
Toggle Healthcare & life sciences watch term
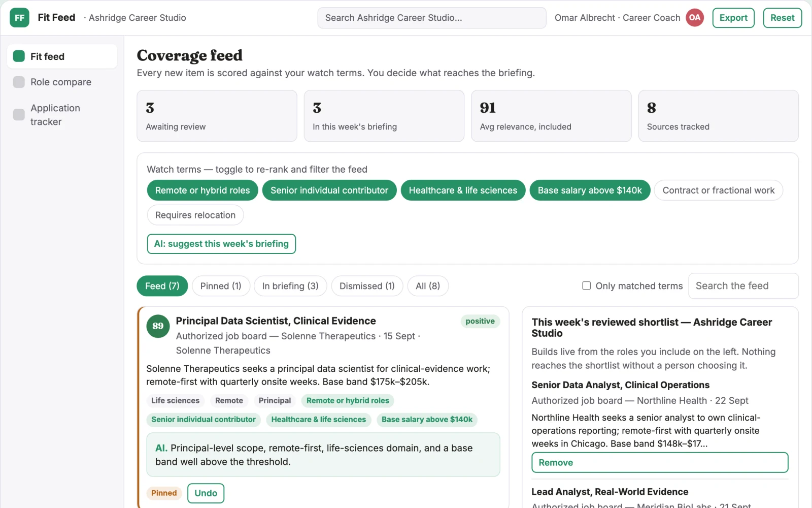click(463, 190)
